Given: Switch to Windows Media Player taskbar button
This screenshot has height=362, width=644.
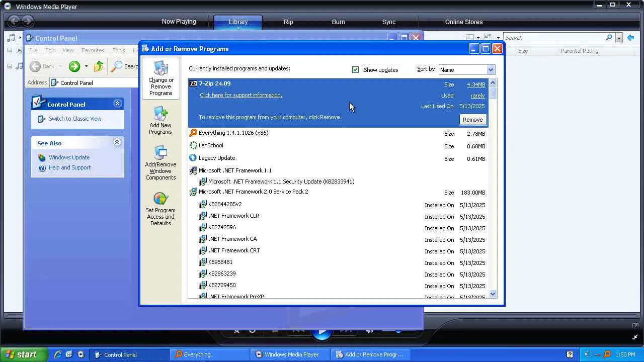Looking at the screenshot, I should tap(290, 354).
